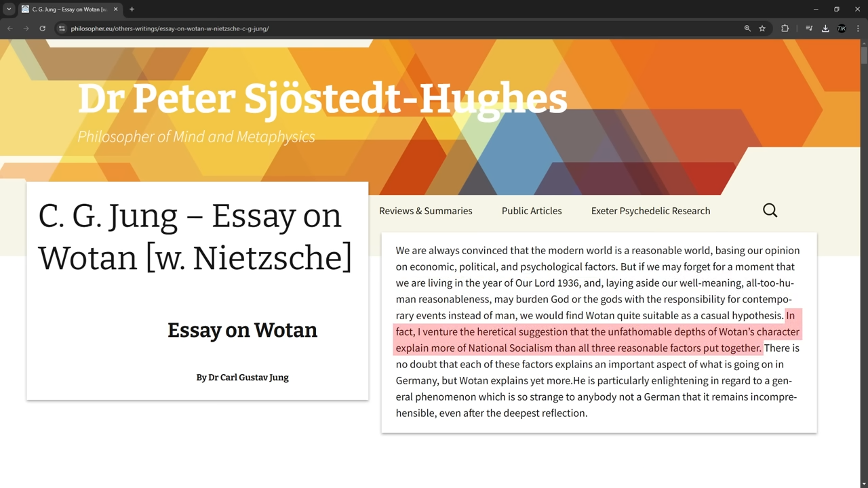Click the scrollbar down arrow

click(864, 483)
